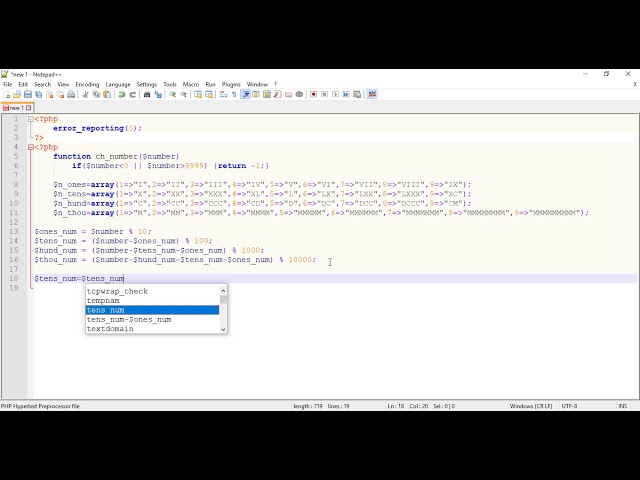Run macro multiple times icon
This screenshot has width=640, height=480.
tap(346, 94)
